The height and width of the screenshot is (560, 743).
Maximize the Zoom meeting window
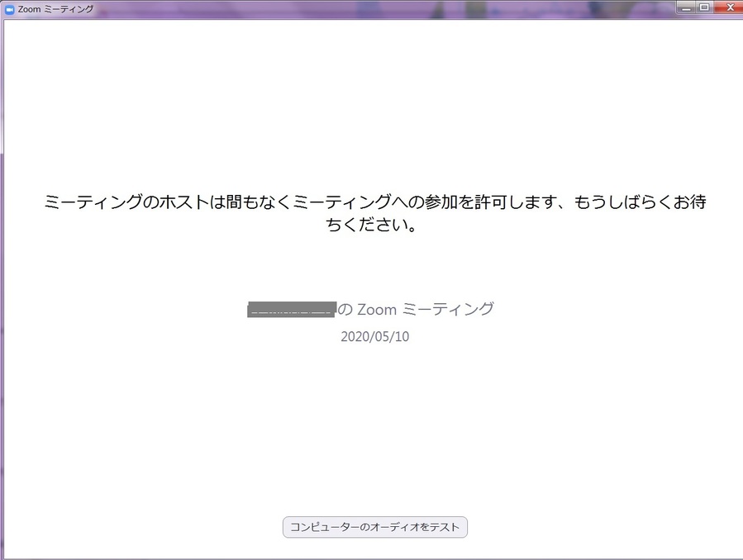tap(705, 7)
